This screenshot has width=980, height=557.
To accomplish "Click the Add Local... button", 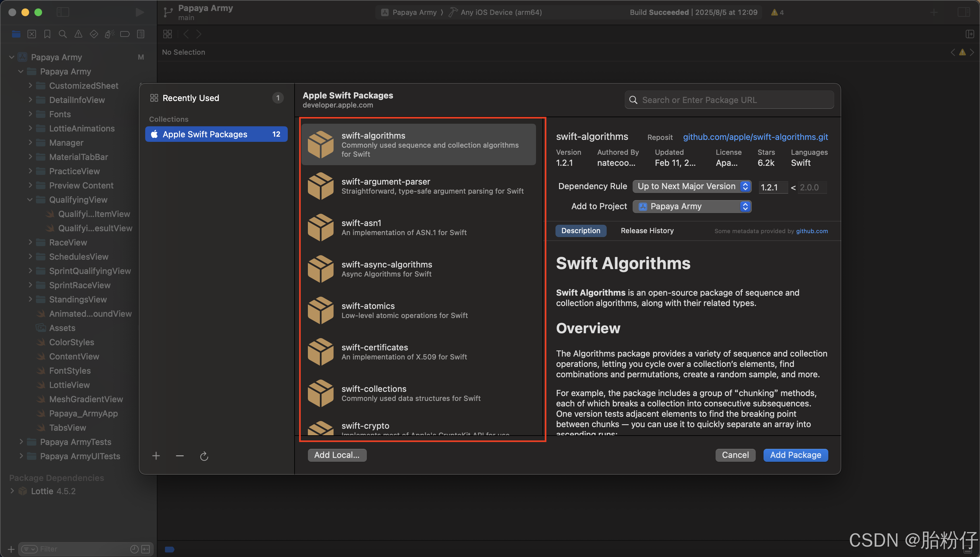I will click(337, 455).
